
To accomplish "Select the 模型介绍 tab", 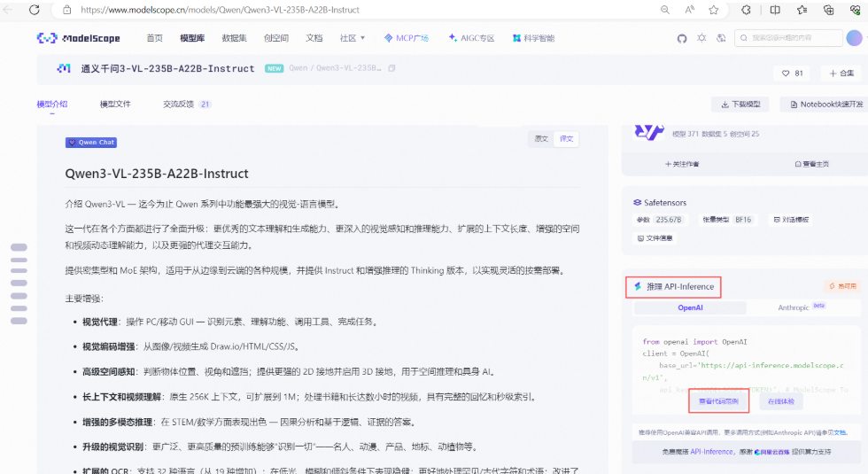I will [52, 105].
